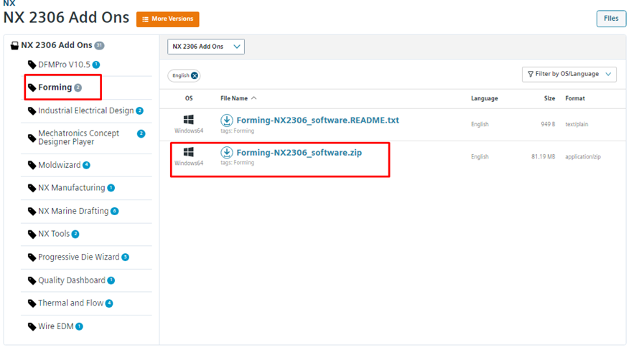
Task: Click folder icon of NX 2306 Add Ons
Action: (14, 46)
